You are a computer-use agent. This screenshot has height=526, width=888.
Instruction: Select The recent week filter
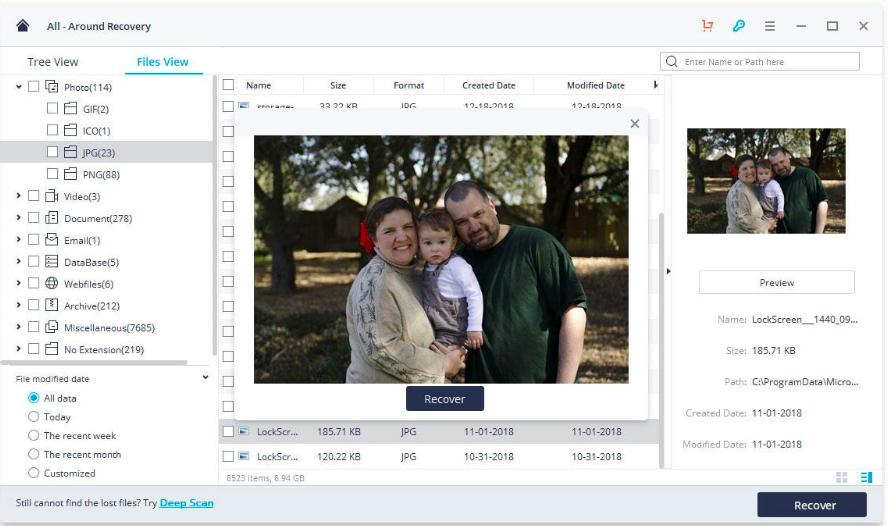click(x=34, y=436)
